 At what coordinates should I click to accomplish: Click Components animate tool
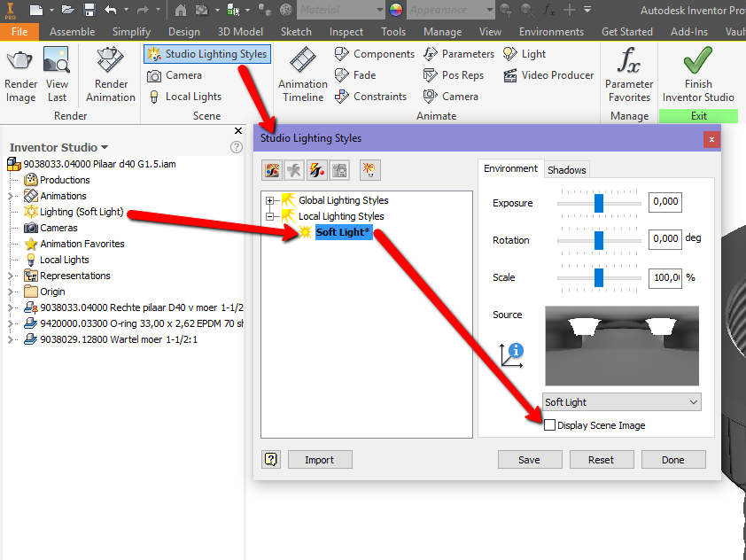tap(375, 54)
